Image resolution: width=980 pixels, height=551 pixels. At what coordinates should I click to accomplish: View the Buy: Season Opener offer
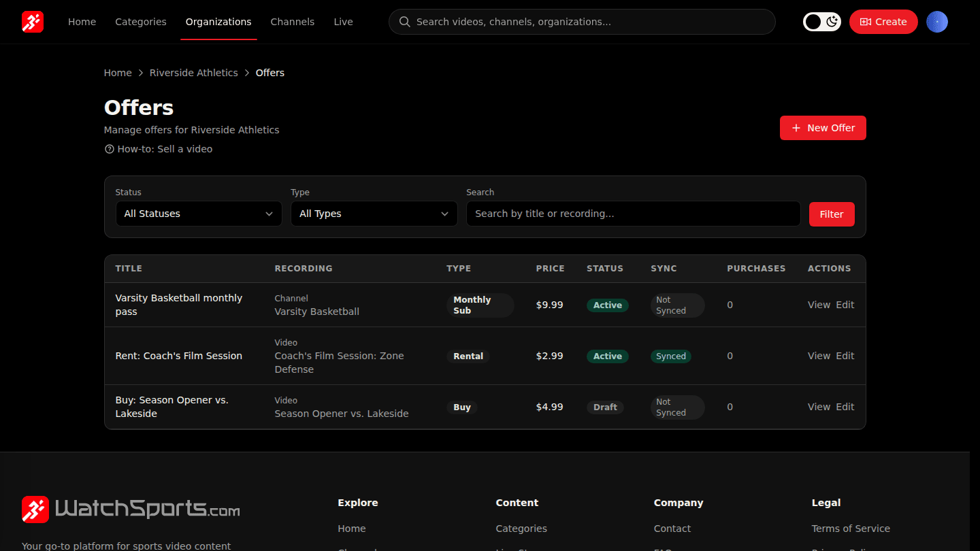pyautogui.click(x=819, y=407)
